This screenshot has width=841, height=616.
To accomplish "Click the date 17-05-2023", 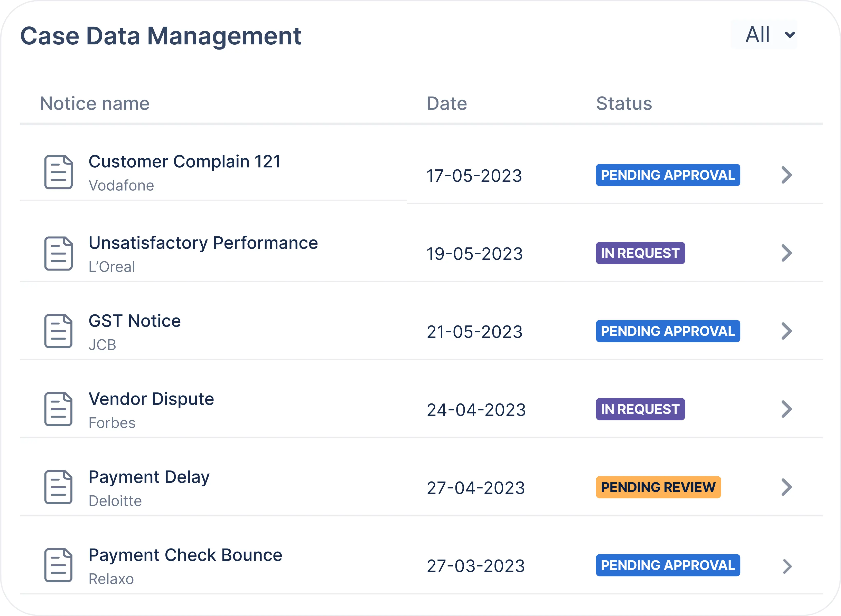I will pos(474,176).
